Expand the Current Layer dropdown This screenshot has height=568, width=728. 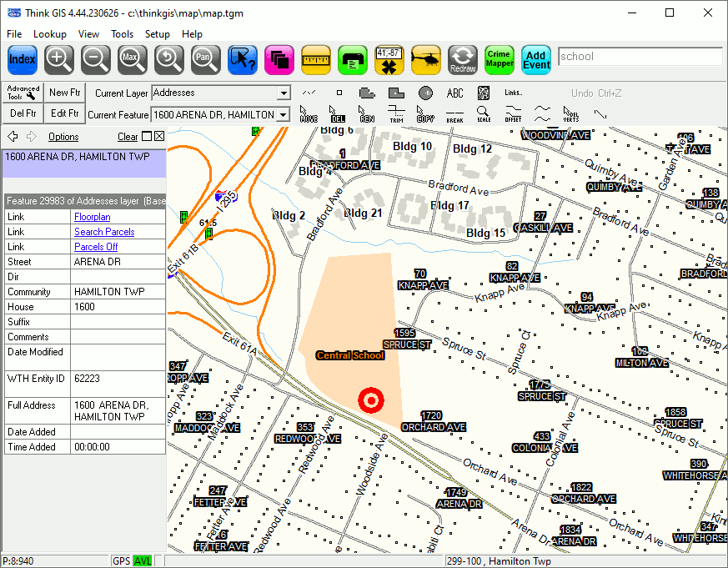click(284, 93)
